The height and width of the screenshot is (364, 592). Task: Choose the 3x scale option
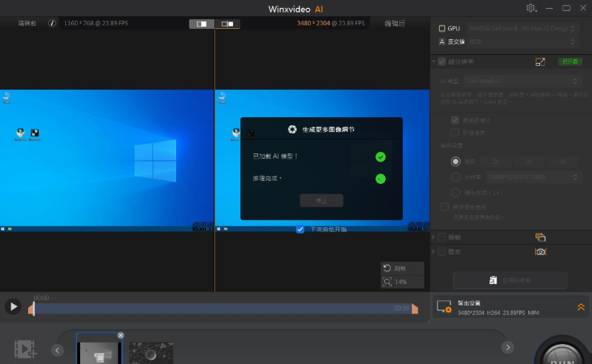coord(529,162)
